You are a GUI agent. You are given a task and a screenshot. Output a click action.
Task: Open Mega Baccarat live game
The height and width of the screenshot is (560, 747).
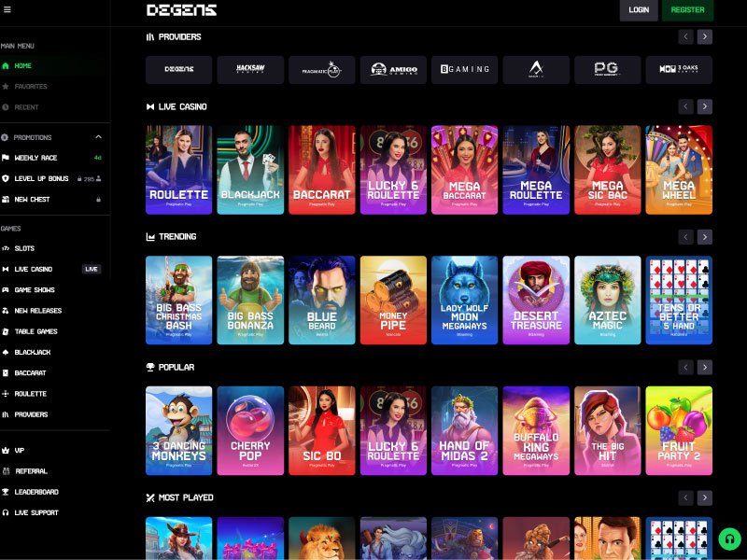pyautogui.click(x=464, y=170)
